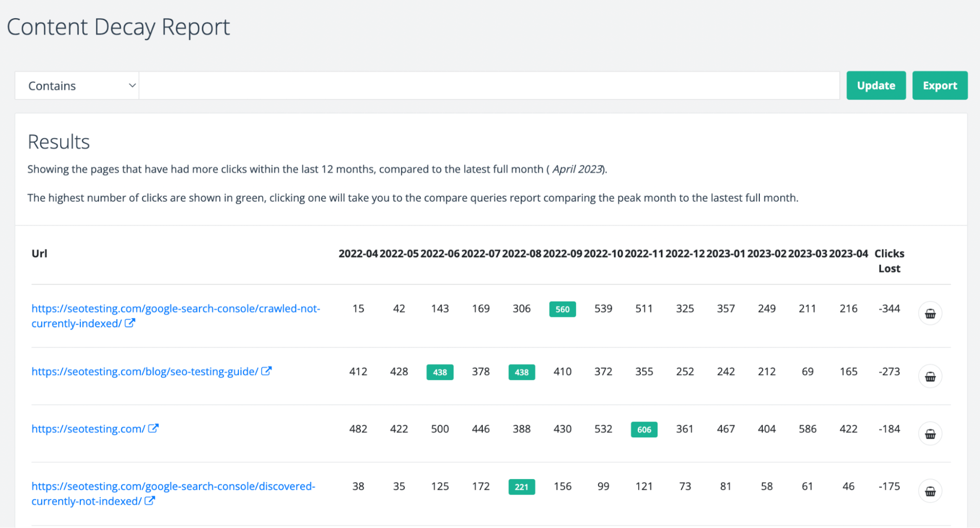Screen dimensions: 980x528
Task: Click the -175 clicks lost value
Action: pyautogui.click(x=889, y=486)
